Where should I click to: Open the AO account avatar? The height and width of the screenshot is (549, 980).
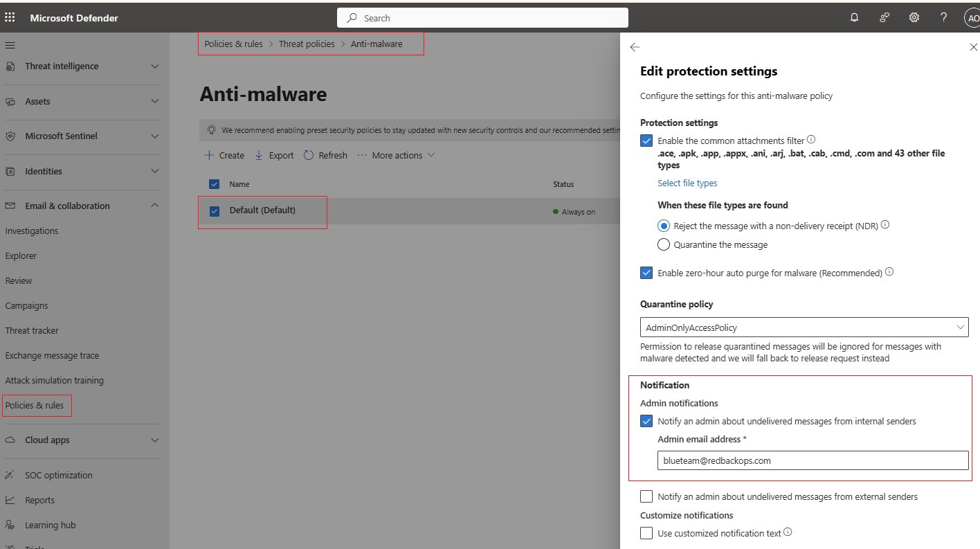click(x=972, y=18)
